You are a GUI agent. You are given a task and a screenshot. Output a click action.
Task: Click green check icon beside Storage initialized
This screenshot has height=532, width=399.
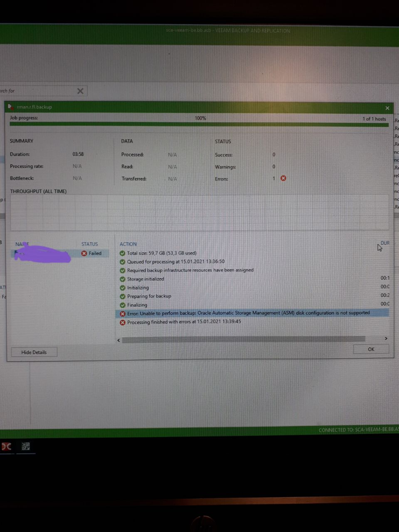click(x=122, y=279)
